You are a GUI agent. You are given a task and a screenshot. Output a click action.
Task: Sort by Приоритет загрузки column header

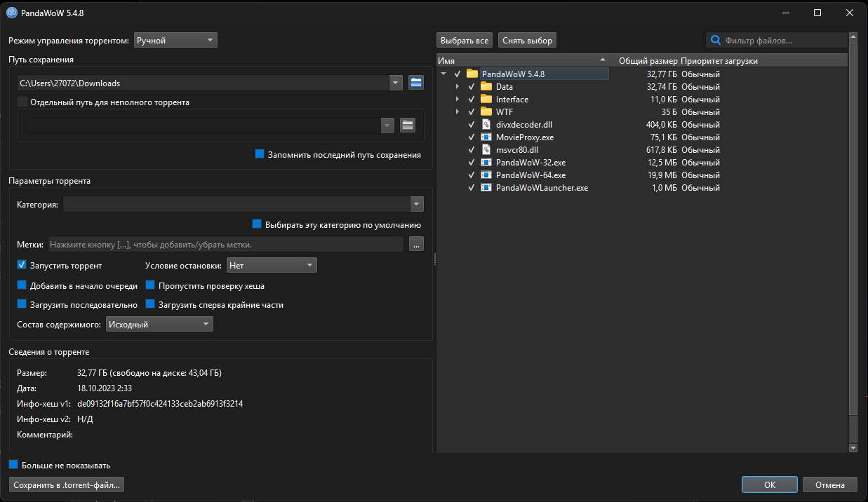(719, 61)
